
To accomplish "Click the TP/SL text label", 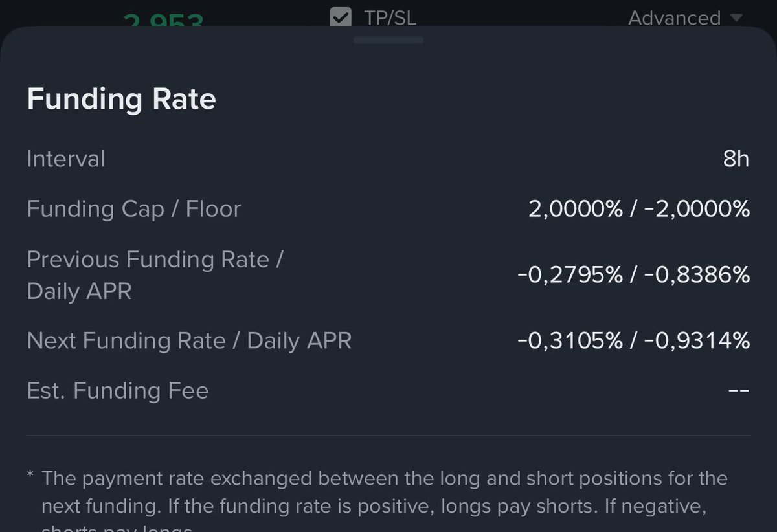I will click(390, 18).
